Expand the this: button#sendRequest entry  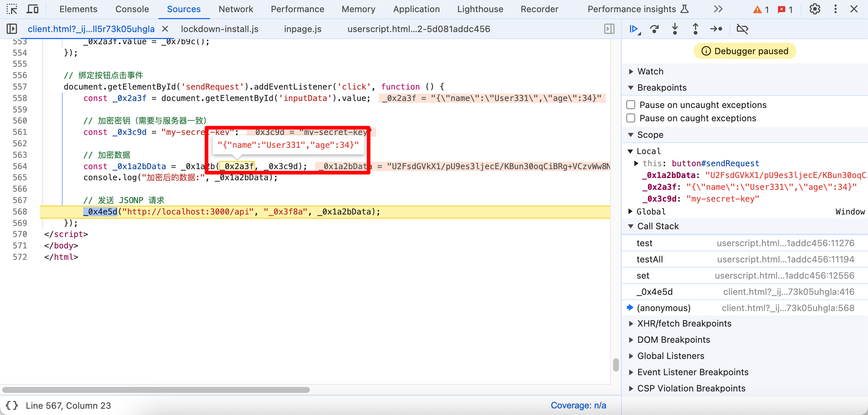click(x=636, y=163)
